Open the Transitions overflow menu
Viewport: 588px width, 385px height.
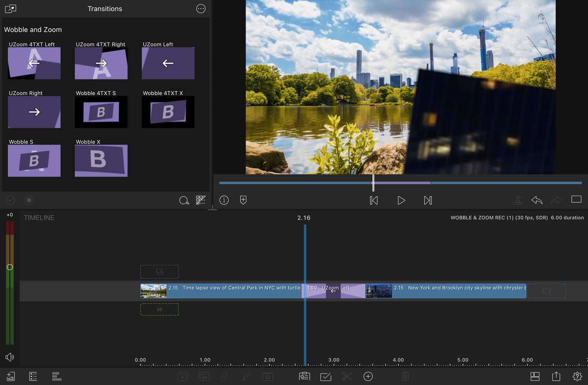click(x=201, y=9)
